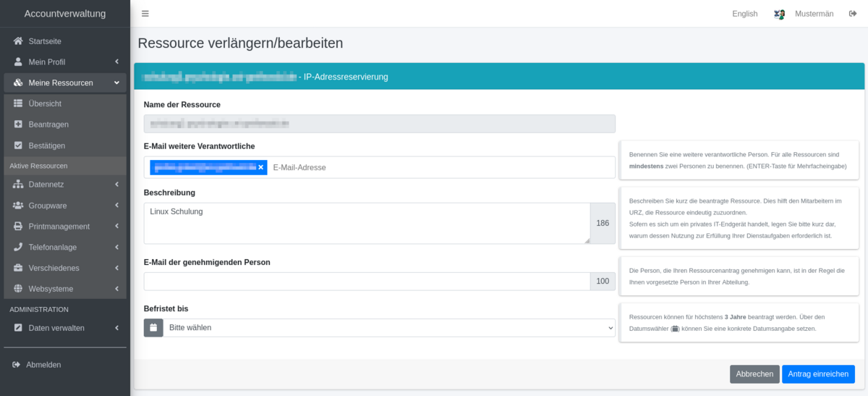The width and height of the screenshot is (868, 396).
Task: Open the calendar date picker icon
Action: (x=153, y=328)
